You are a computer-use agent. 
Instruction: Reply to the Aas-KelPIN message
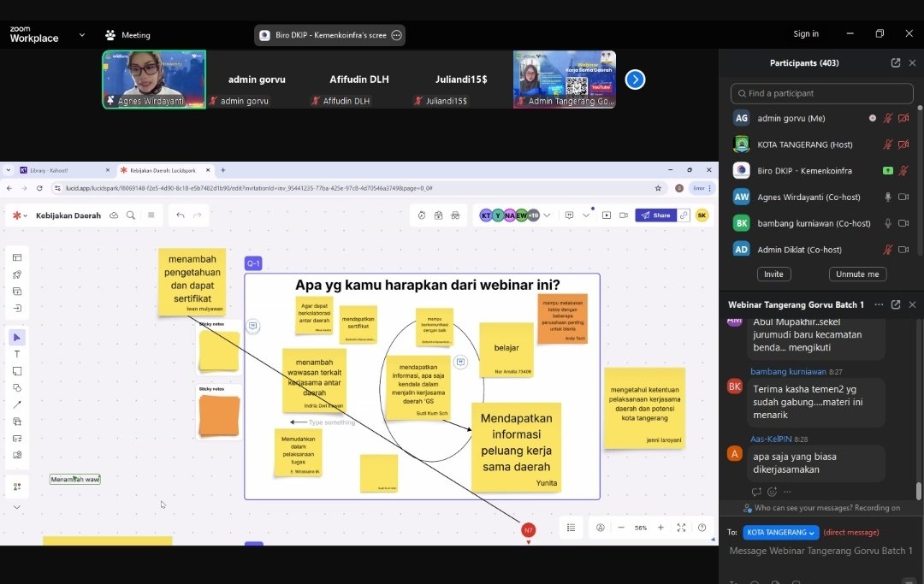pyautogui.click(x=756, y=492)
